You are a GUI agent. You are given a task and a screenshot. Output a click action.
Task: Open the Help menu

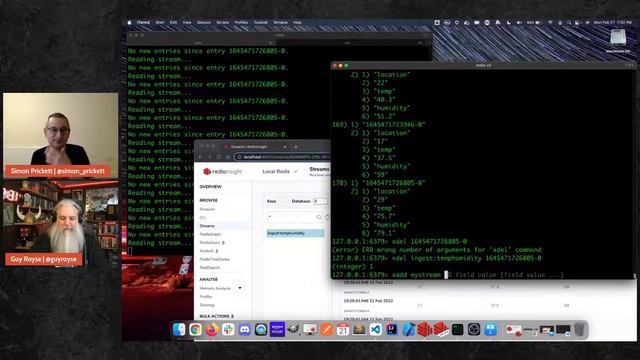(x=298, y=22)
